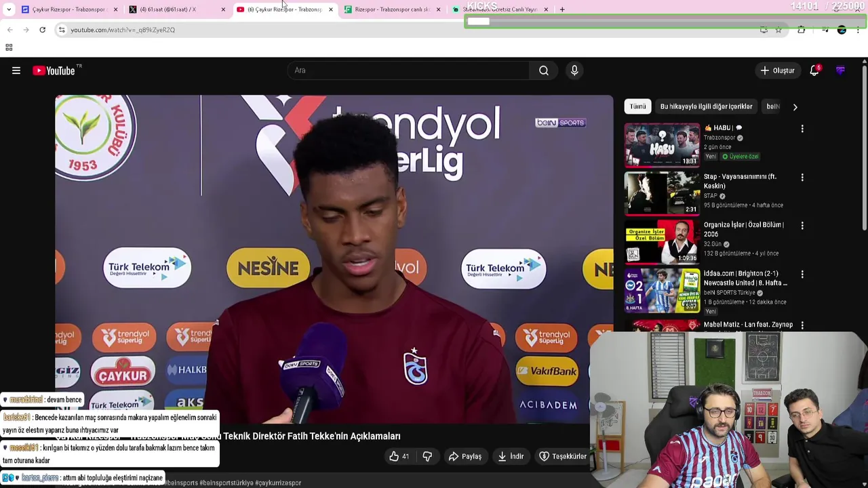Open the YouTube account avatar menu
The width and height of the screenshot is (868, 488).
coord(840,70)
